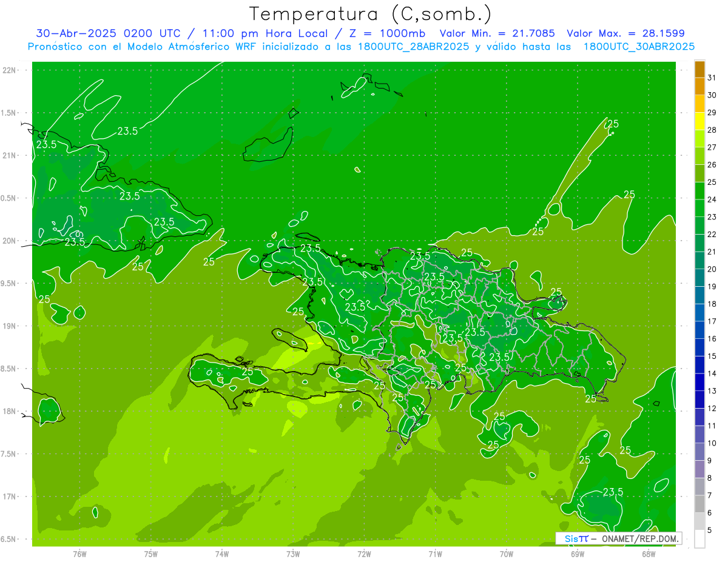
Task: Click the '68W' longitude axis label
Action: pos(649,554)
